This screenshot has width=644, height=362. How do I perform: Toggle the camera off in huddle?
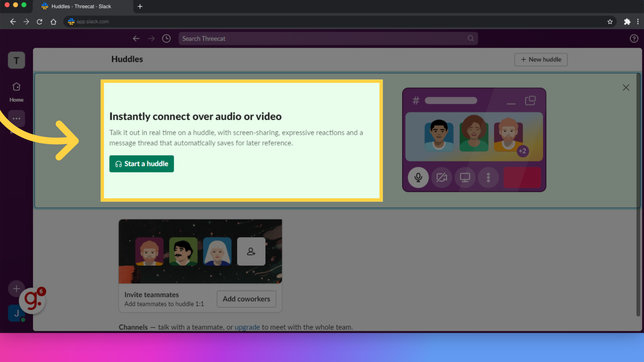[441, 177]
